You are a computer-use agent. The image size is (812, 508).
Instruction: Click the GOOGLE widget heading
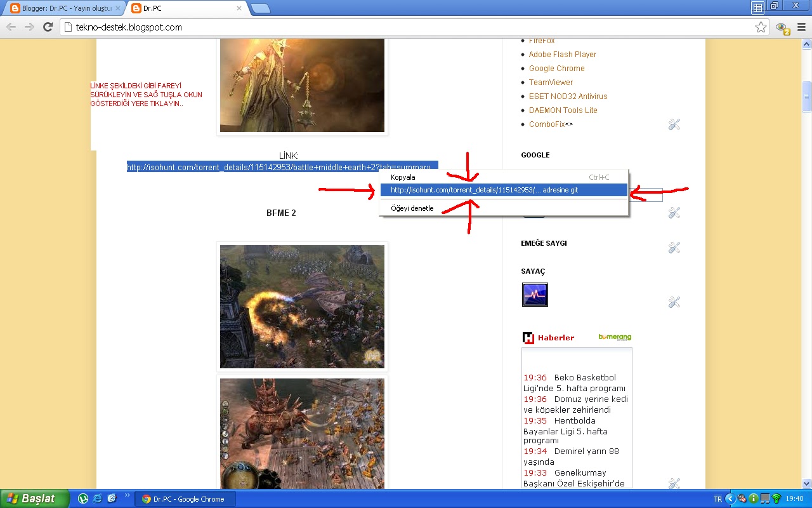pyautogui.click(x=535, y=155)
